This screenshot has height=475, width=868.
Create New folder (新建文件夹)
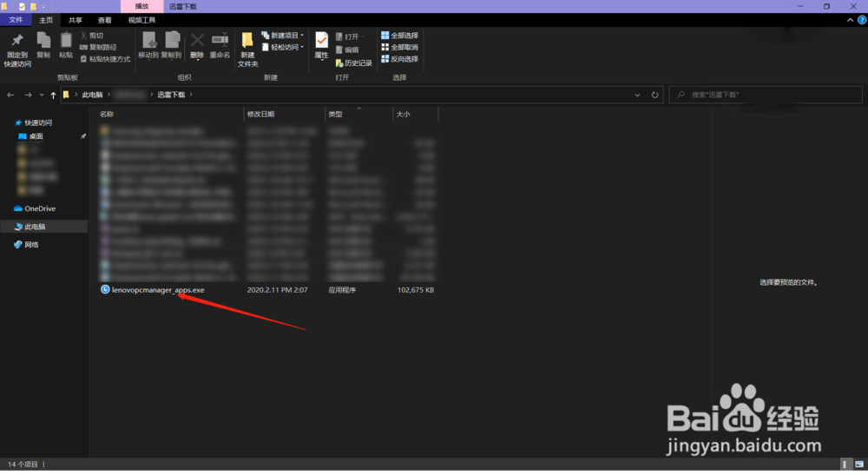coord(247,49)
